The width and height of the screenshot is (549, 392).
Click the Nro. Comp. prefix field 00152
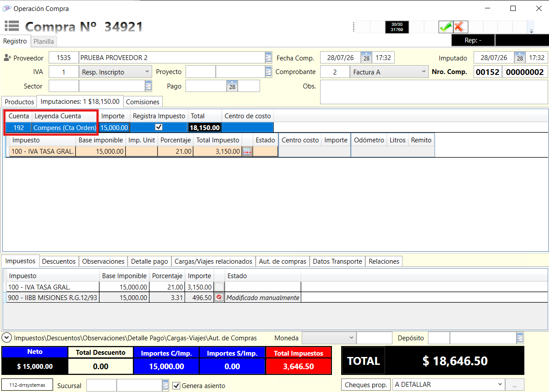pos(488,72)
